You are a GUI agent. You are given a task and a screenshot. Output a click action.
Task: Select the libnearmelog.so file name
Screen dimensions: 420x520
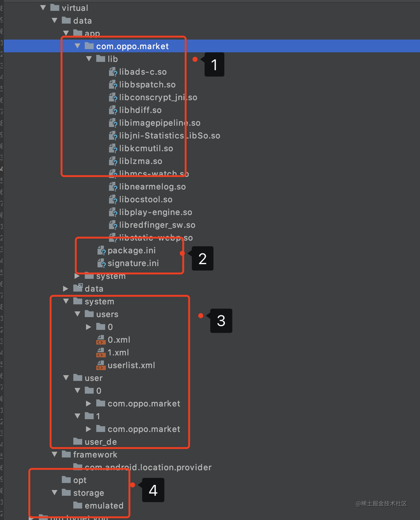pos(152,187)
